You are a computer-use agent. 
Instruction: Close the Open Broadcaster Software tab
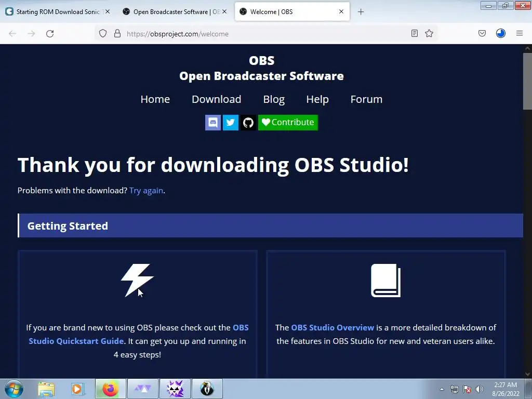224,11
